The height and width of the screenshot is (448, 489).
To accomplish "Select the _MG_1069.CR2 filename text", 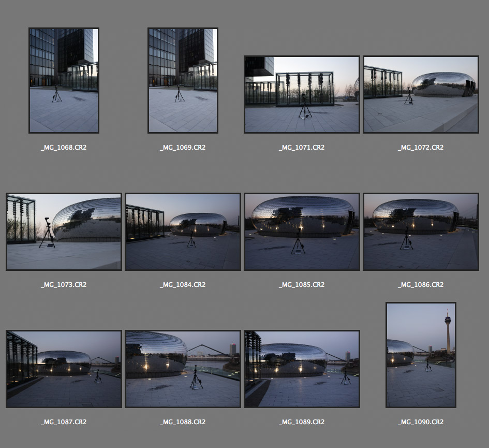I will (183, 148).
